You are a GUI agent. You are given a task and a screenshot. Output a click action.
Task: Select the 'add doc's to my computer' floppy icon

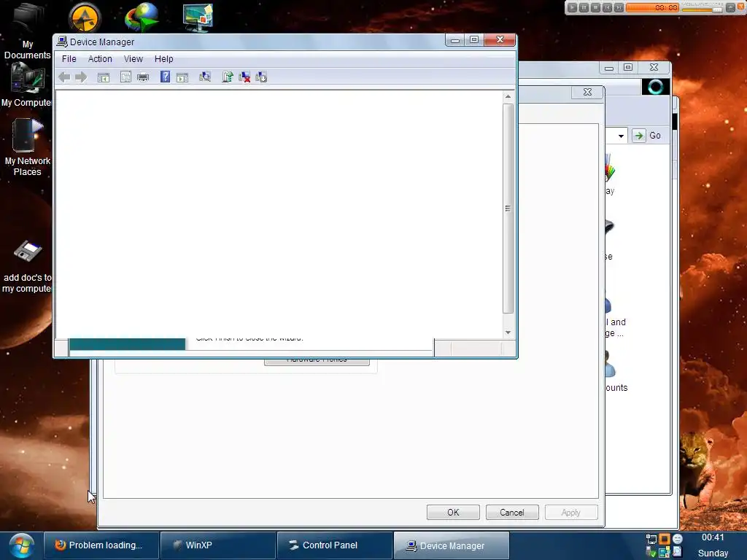click(x=27, y=267)
